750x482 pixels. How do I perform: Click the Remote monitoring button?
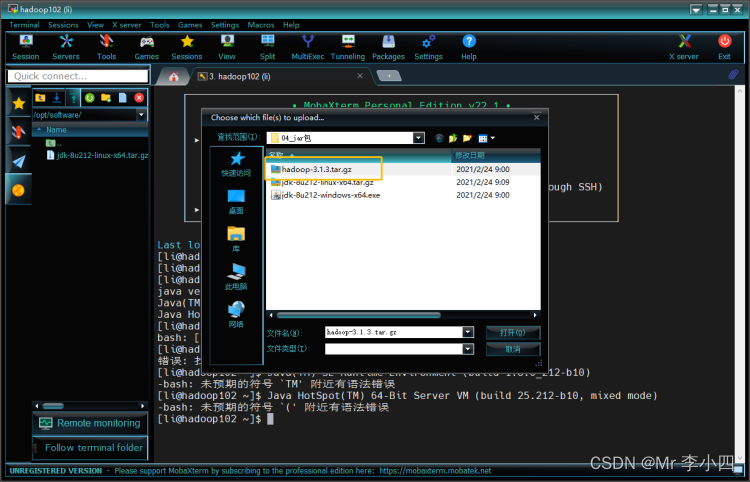pos(90,423)
